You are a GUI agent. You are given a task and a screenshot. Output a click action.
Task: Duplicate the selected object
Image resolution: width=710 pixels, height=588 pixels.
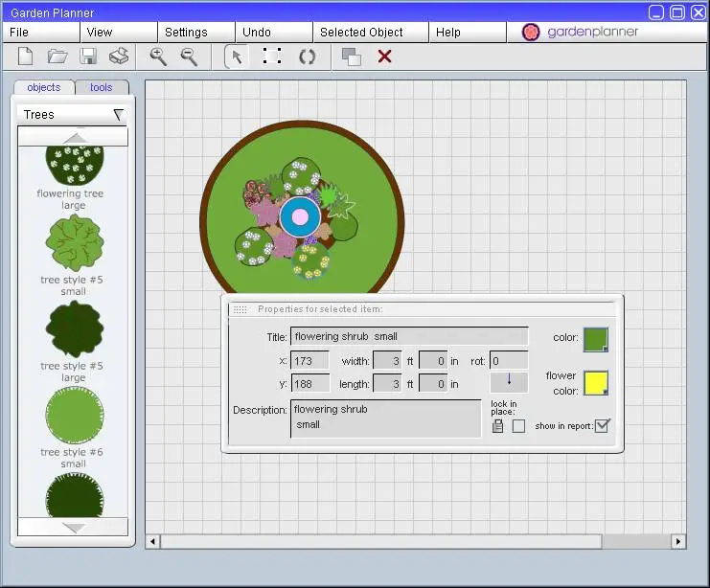click(352, 57)
